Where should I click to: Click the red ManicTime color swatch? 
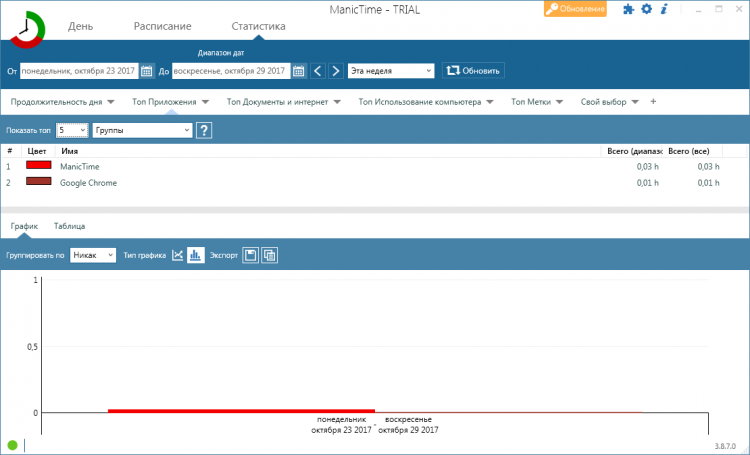click(39, 165)
